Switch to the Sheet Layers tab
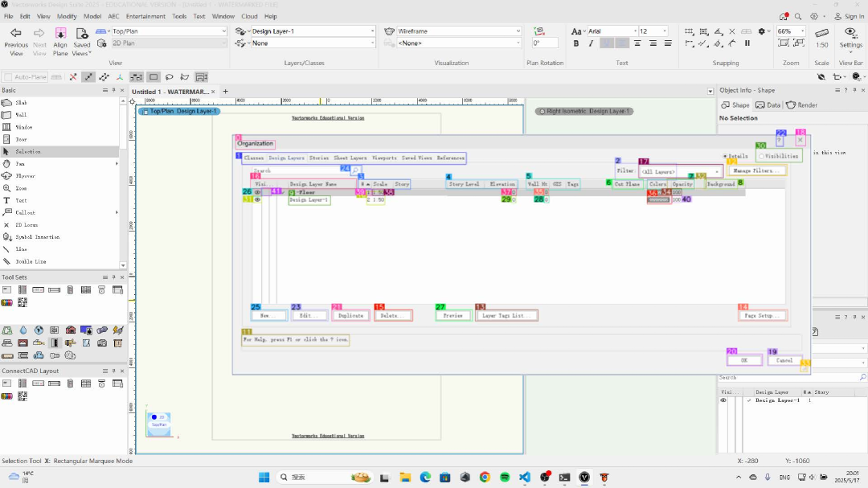868x488 pixels. (x=350, y=158)
